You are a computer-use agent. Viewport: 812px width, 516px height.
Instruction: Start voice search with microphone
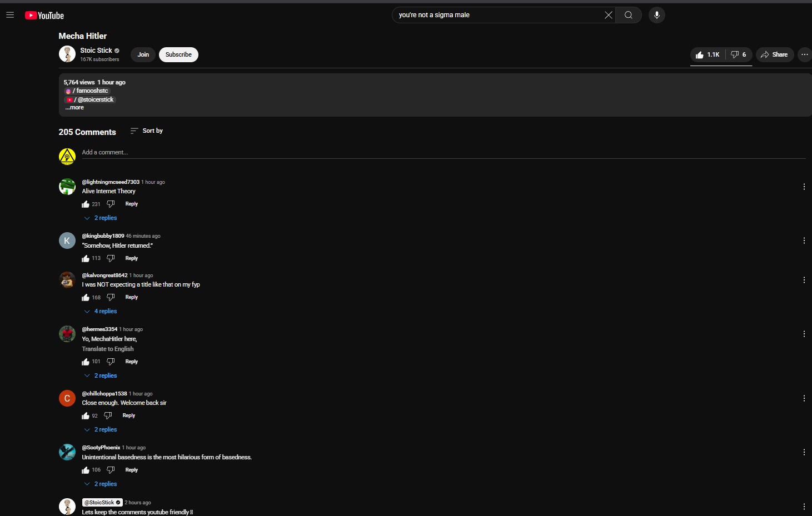[x=657, y=15]
